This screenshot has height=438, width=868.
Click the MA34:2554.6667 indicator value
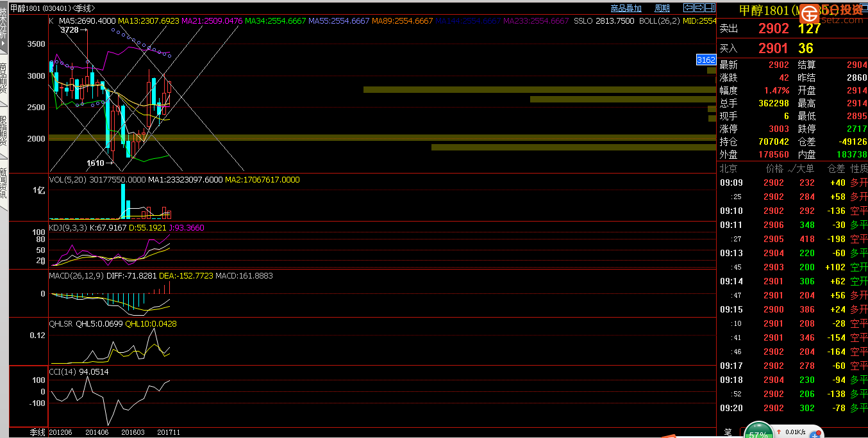[x=275, y=20]
